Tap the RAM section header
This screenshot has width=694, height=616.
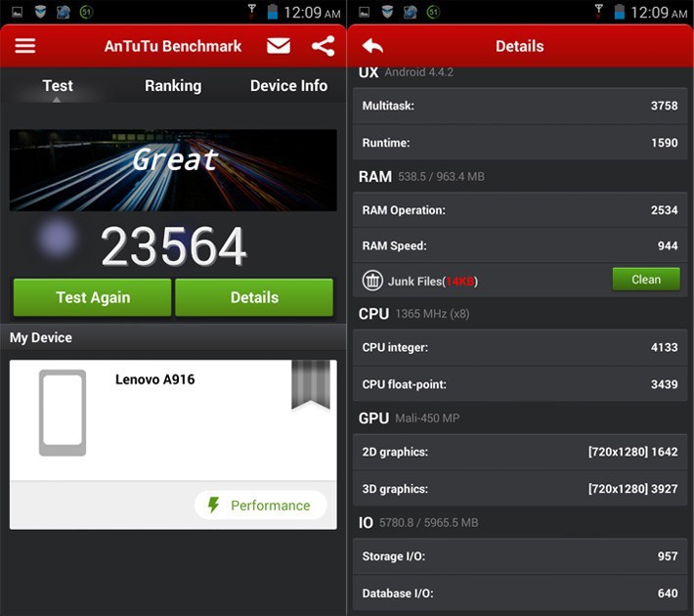tap(421, 176)
